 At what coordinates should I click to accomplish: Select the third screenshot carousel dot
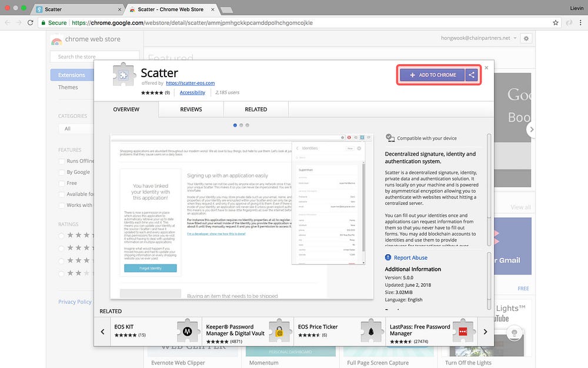pos(247,125)
